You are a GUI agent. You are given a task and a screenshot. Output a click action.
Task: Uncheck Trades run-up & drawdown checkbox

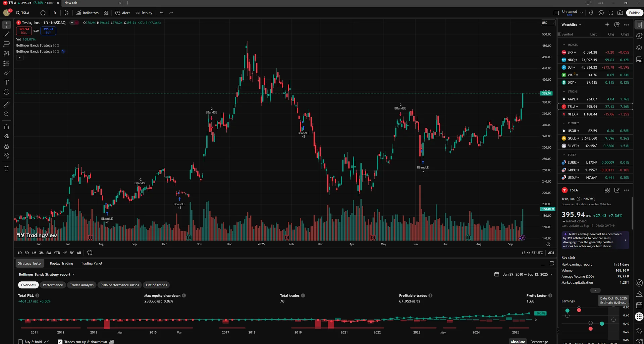60,342
